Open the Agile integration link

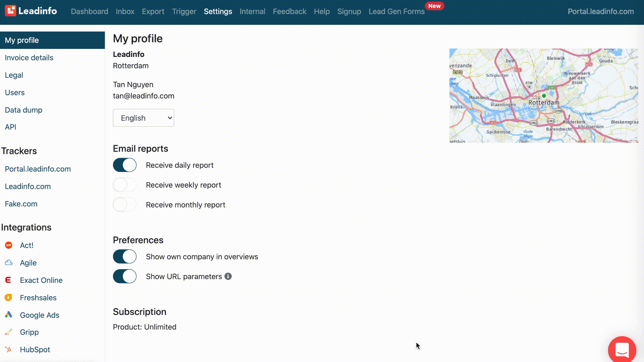(28, 263)
